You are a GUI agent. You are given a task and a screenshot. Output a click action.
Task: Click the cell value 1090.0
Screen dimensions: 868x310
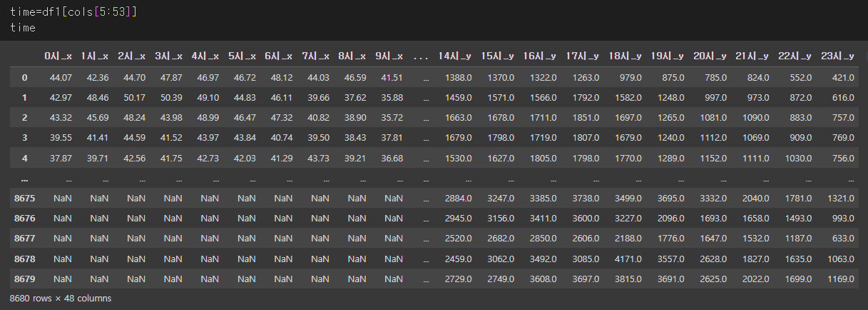tap(755, 117)
